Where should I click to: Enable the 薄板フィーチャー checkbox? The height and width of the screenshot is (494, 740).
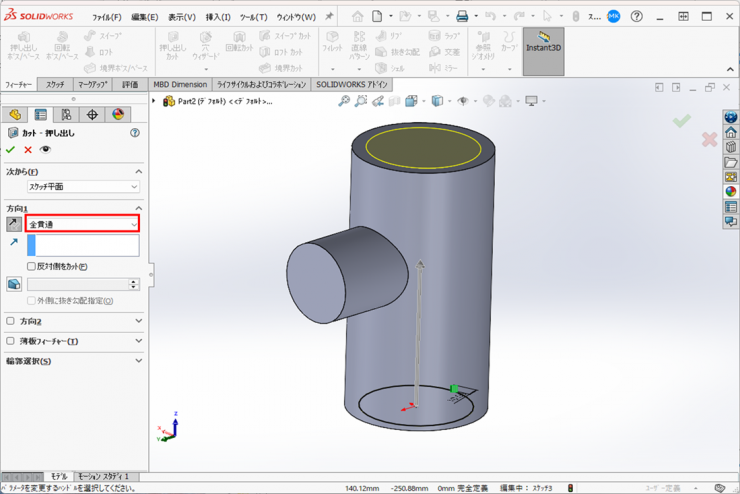pyautogui.click(x=11, y=341)
